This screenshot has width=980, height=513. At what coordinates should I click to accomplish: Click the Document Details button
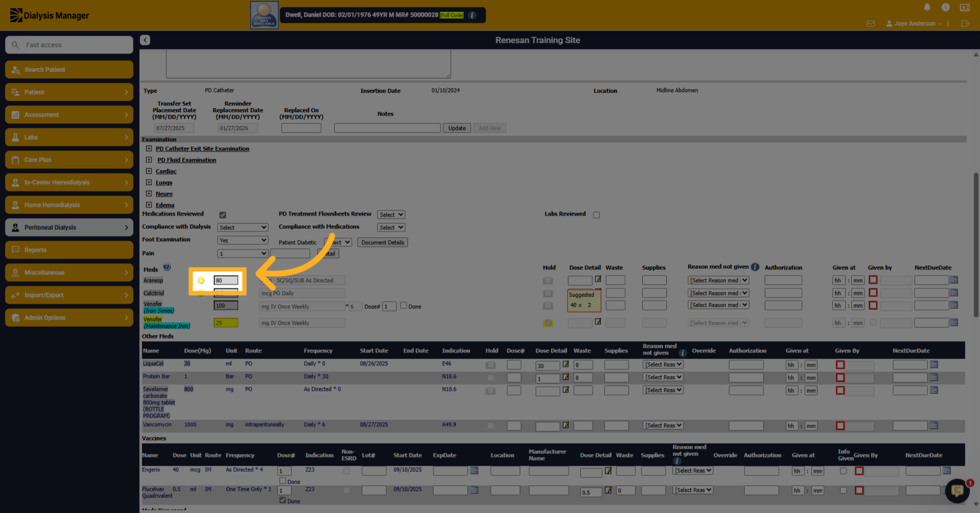[383, 242]
